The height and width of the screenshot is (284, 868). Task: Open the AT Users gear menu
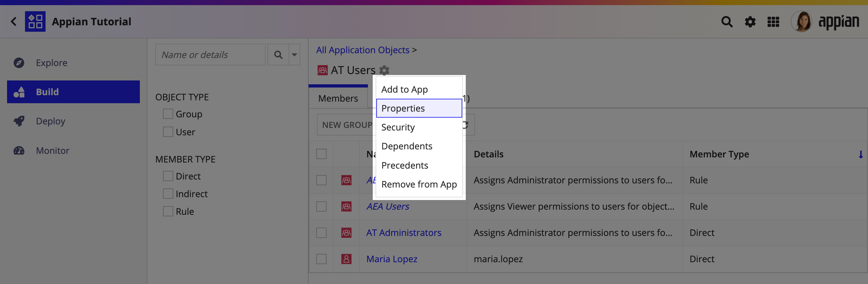tap(384, 70)
